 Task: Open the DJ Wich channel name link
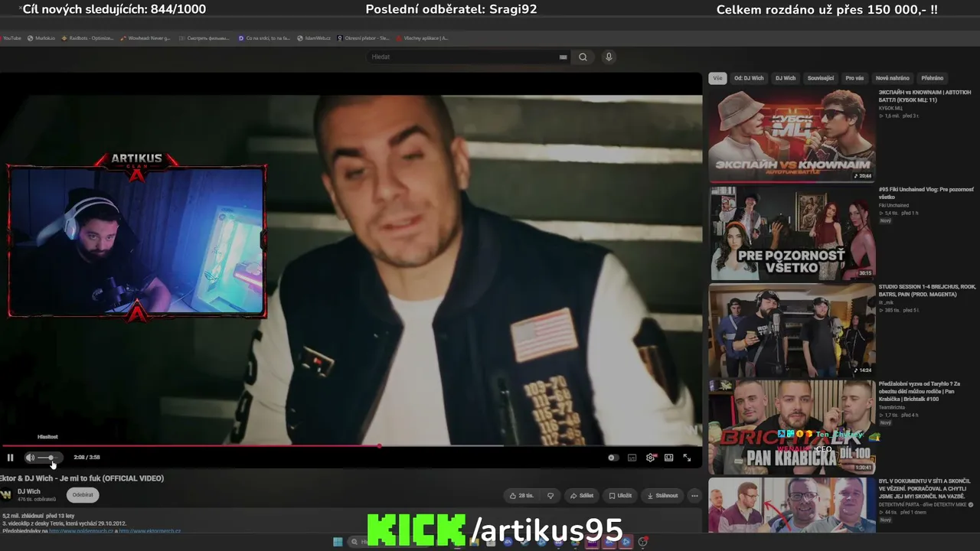[x=29, y=491]
